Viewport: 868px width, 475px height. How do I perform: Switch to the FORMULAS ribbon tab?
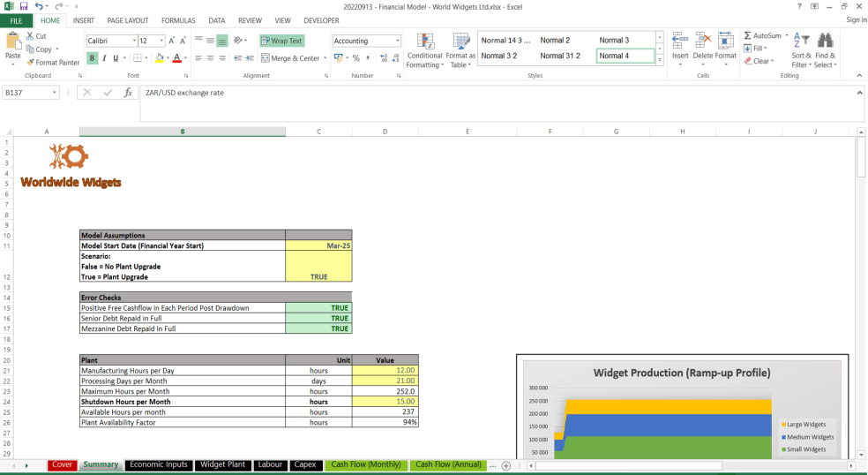178,20
